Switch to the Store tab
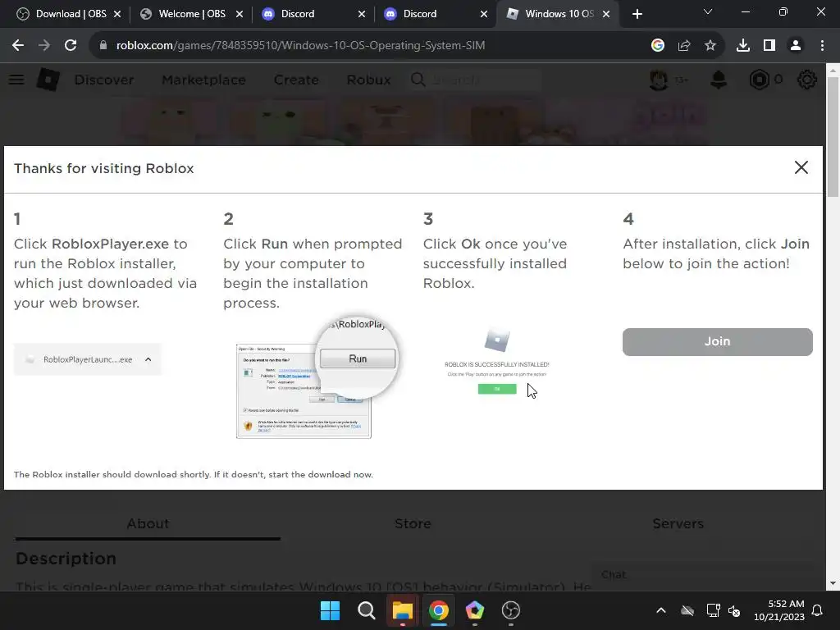Image resolution: width=840 pixels, height=630 pixels. tap(413, 523)
